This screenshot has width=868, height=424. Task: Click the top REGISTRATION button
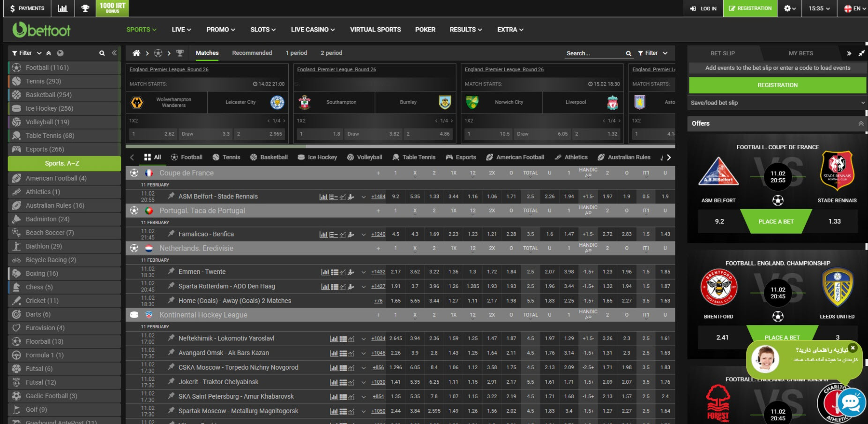pyautogui.click(x=750, y=8)
